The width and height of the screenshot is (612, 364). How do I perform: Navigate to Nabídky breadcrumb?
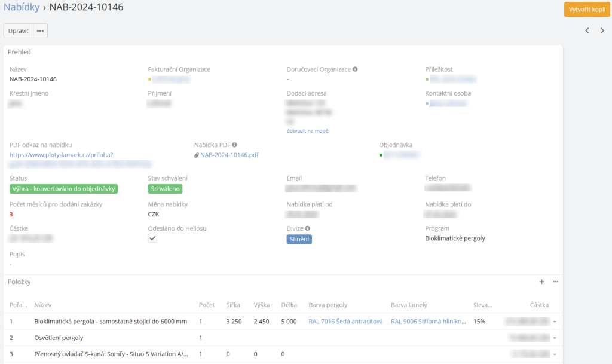[x=22, y=8]
